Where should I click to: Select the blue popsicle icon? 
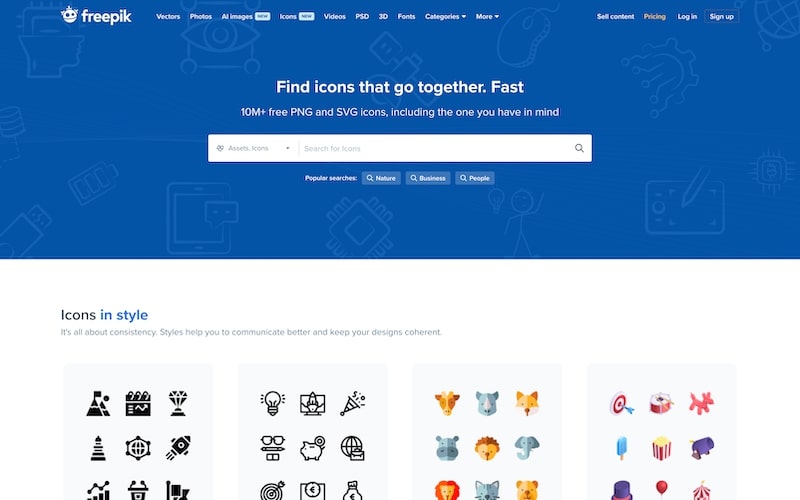[x=621, y=448]
